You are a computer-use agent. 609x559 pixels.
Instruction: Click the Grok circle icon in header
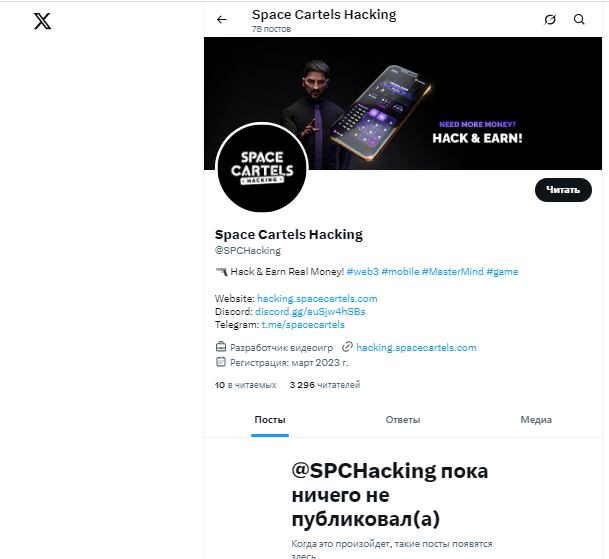(549, 19)
